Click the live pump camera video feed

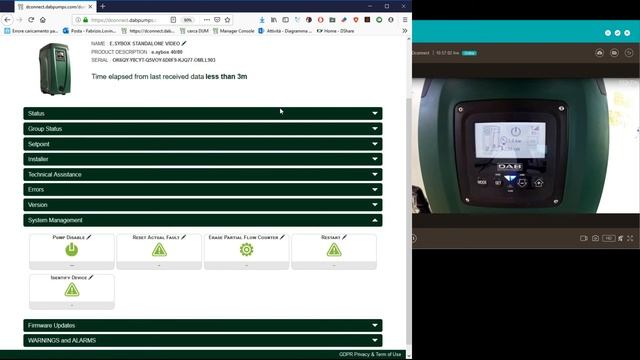pyautogui.click(x=526, y=145)
